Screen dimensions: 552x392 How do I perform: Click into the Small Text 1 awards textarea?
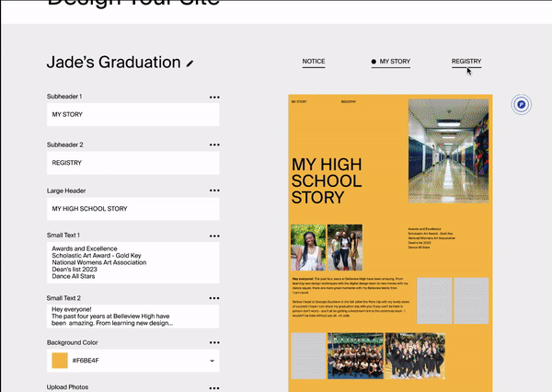point(133,262)
